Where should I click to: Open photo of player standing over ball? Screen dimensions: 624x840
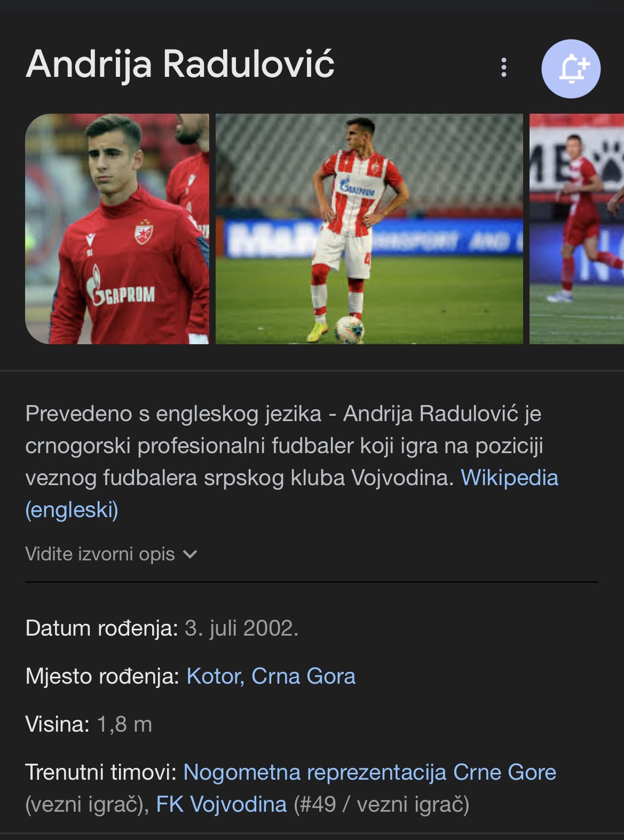click(369, 229)
